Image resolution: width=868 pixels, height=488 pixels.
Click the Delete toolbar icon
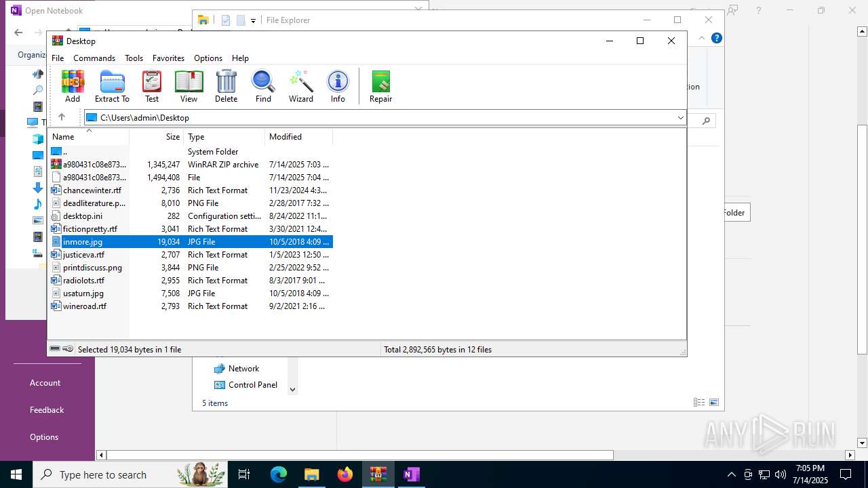pyautogui.click(x=226, y=86)
